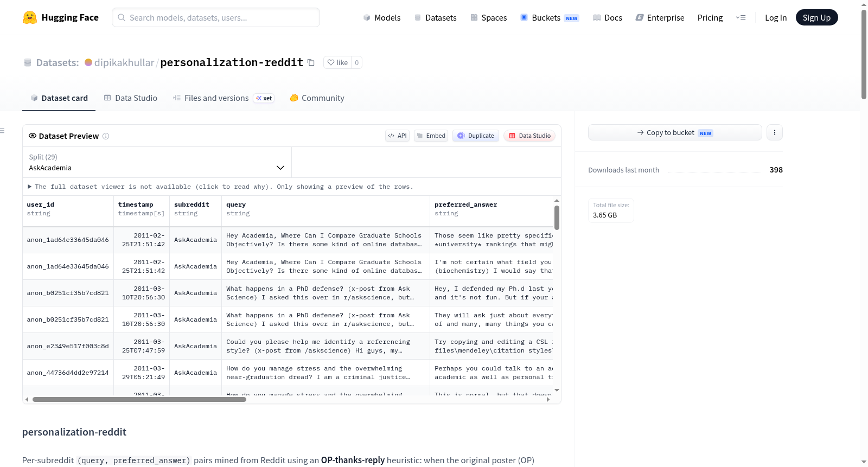Click the like count 0
Viewport: 868px width, 467px height.
356,62
